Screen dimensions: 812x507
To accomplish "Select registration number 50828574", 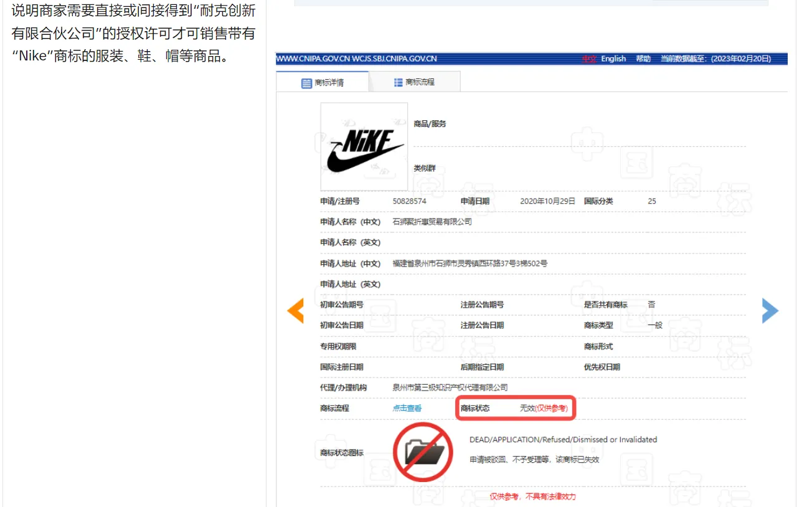I will pyautogui.click(x=409, y=201).
